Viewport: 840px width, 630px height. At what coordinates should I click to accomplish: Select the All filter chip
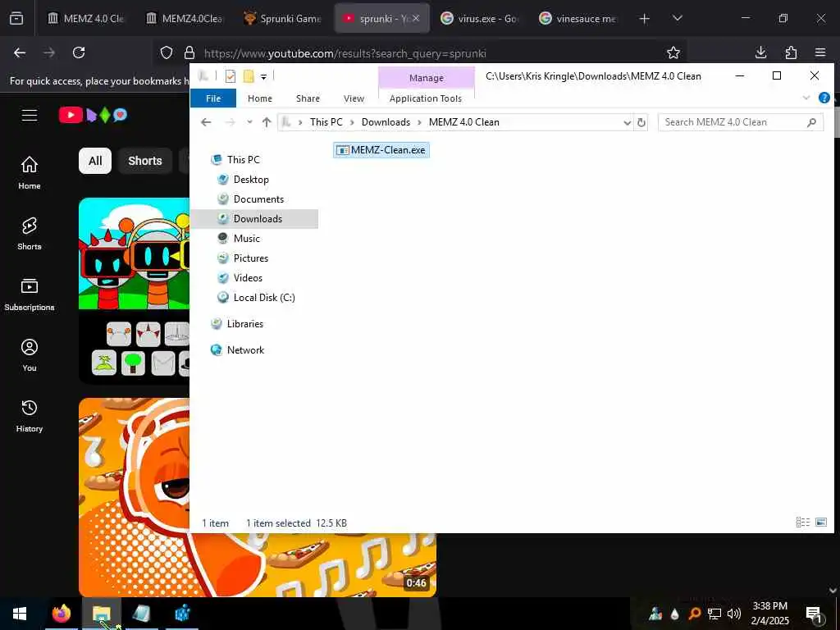pyautogui.click(x=95, y=161)
